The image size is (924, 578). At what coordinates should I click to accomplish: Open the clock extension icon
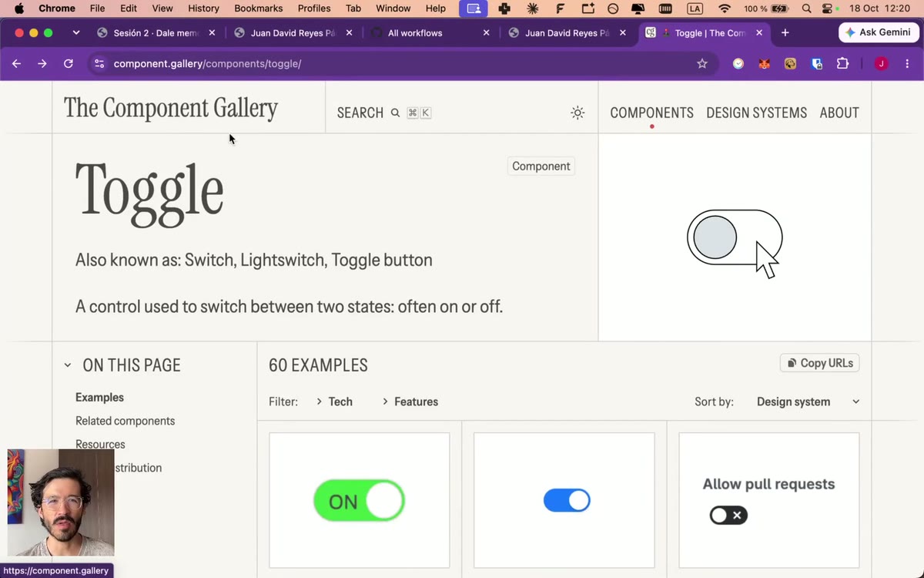point(738,64)
